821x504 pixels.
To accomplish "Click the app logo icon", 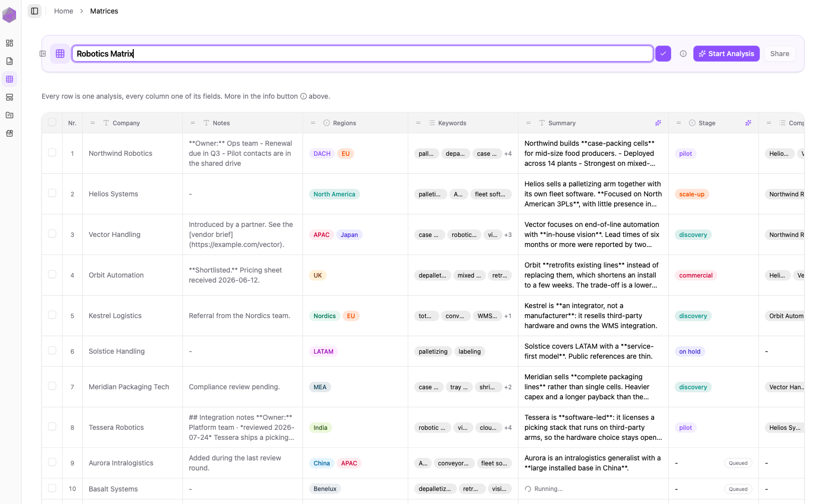I will pyautogui.click(x=10, y=15).
